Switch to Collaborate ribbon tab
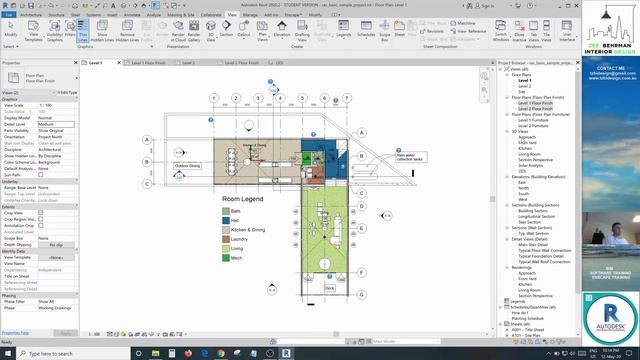This screenshot has width=640, height=360. click(x=211, y=15)
